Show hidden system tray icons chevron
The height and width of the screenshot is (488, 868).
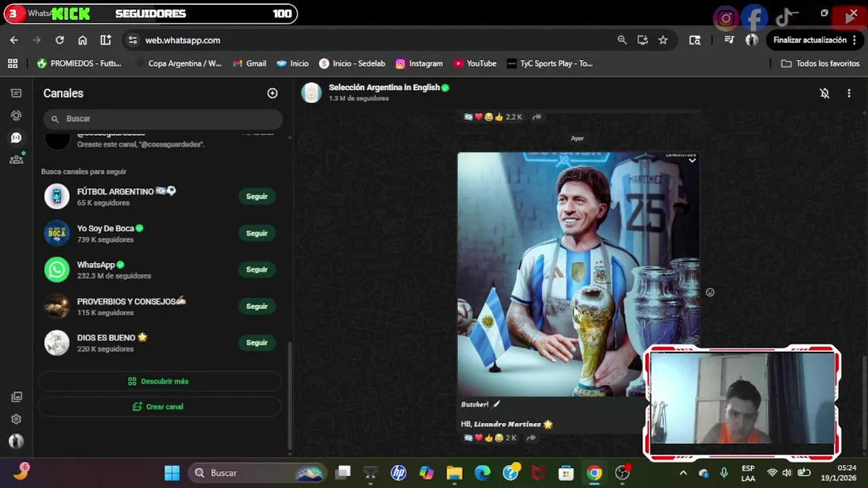click(x=683, y=472)
